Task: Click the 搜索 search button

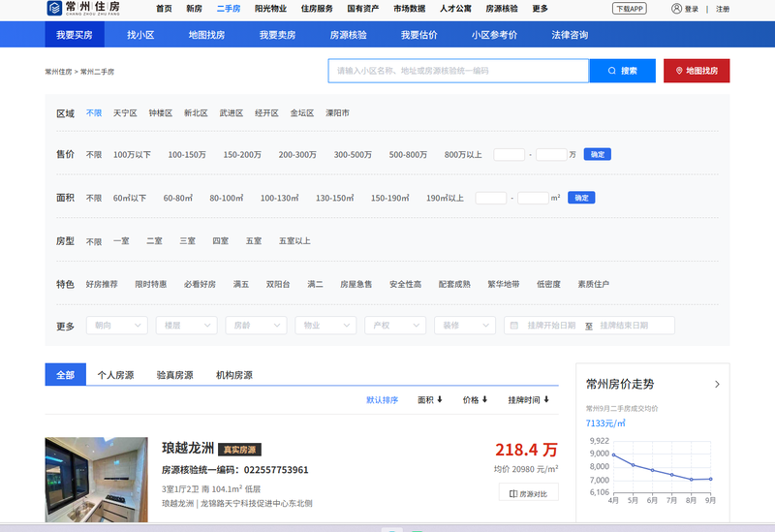Action: [622, 71]
